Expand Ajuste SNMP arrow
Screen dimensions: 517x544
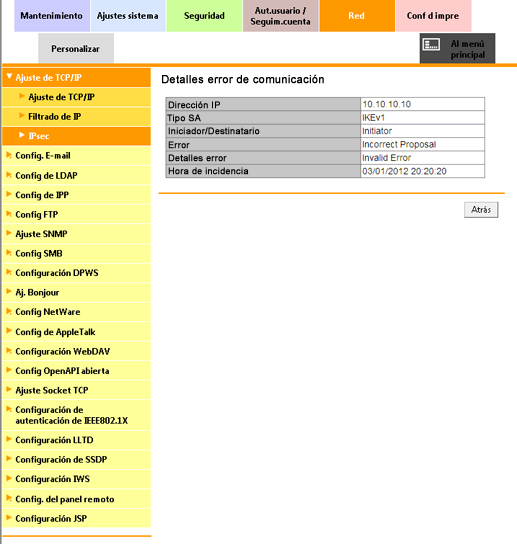[x=9, y=233]
